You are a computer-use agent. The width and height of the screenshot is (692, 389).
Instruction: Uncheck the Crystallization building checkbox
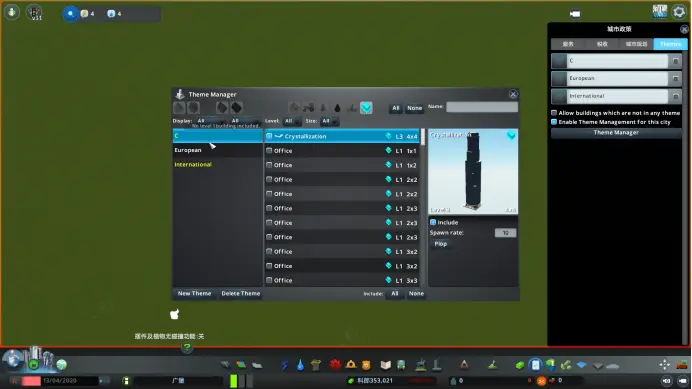269,136
